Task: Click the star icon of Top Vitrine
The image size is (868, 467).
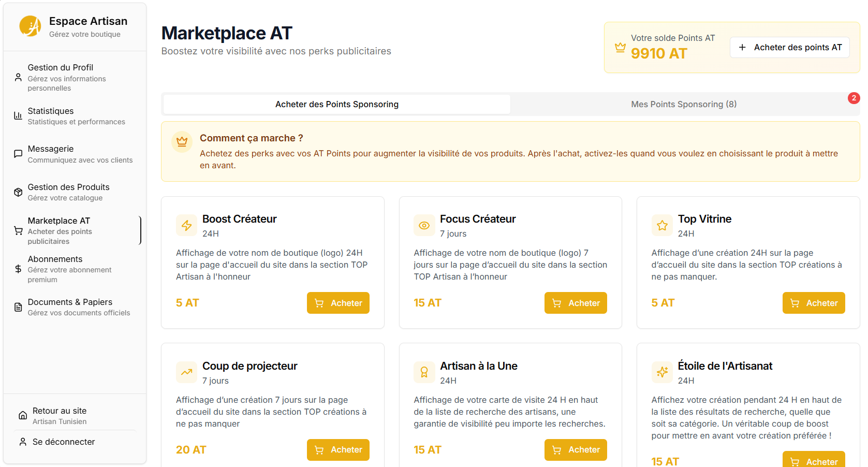Action: pos(662,225)
